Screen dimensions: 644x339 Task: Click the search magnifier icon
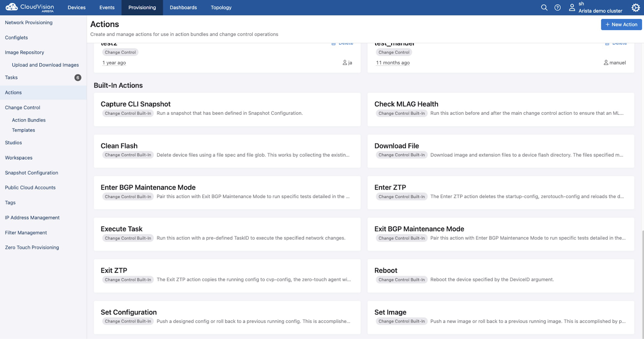coord(544,8)
